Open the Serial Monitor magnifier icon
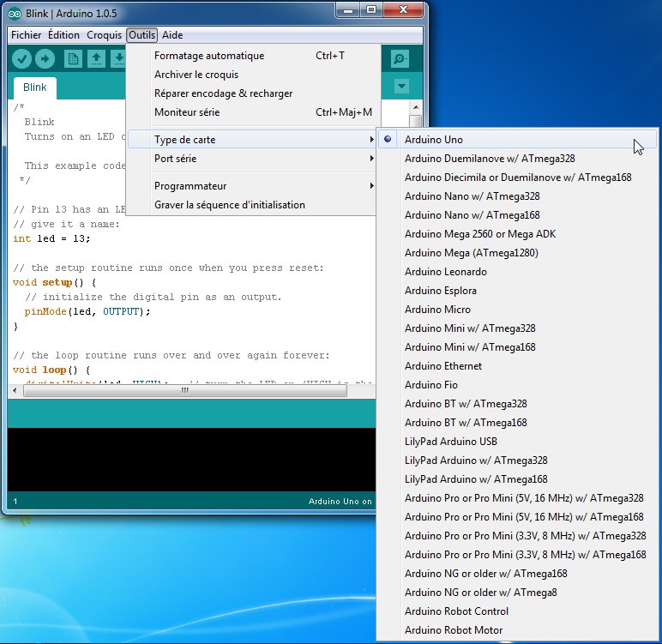 [400, 58]
